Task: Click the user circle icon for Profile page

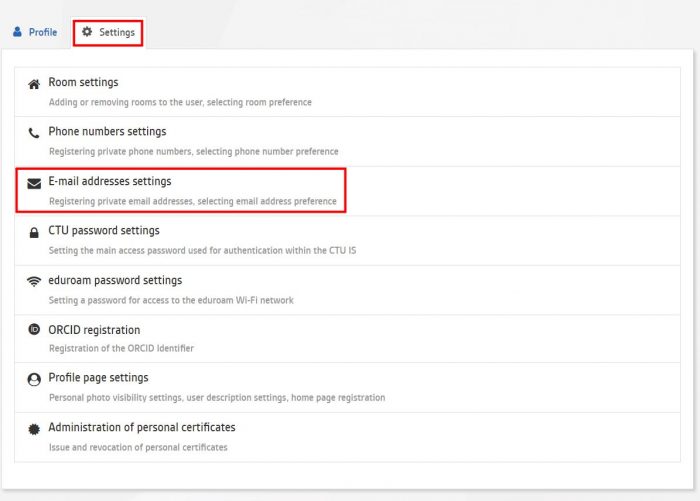Action: (x=34, y=380)
